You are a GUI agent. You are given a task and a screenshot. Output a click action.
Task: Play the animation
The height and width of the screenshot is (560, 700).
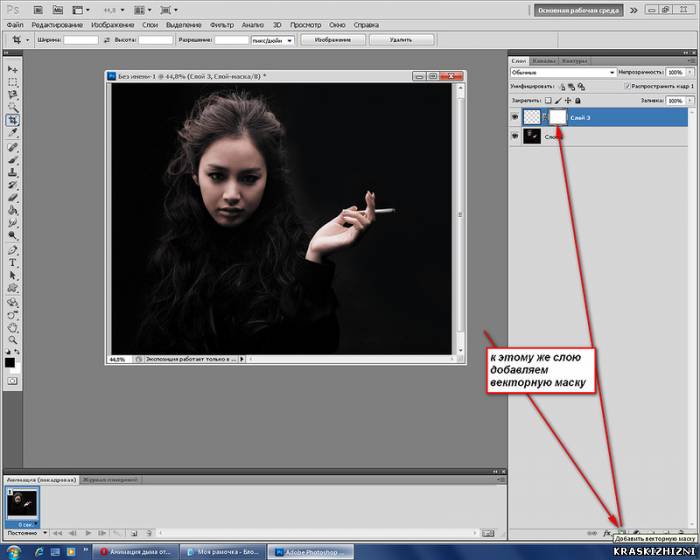click(x=88, y=533)
